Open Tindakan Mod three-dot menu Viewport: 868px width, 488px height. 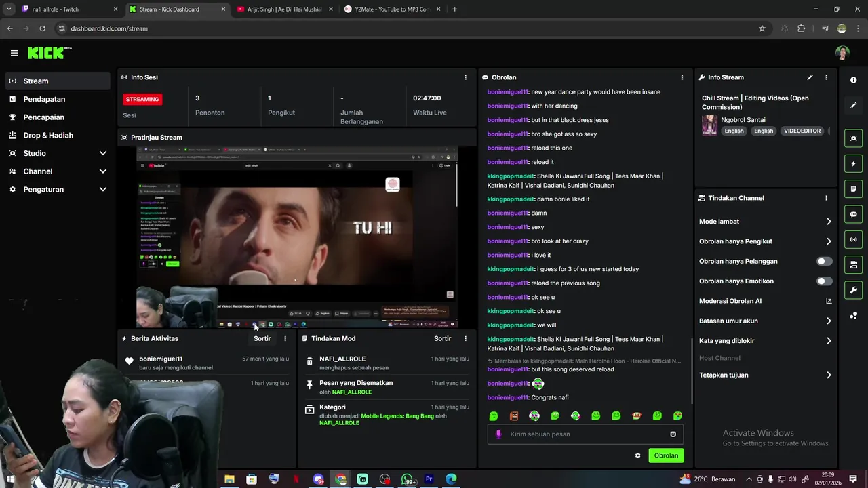(x=465, y=338)
